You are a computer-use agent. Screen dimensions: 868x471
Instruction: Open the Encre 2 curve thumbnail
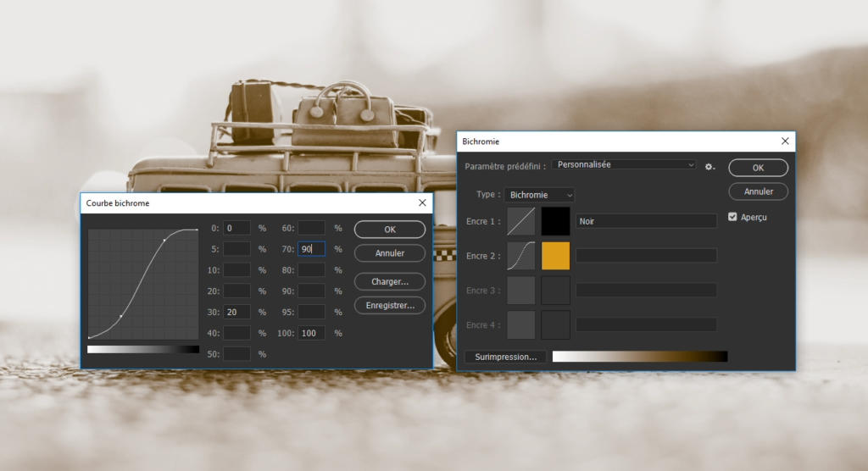tap(521, 256)
